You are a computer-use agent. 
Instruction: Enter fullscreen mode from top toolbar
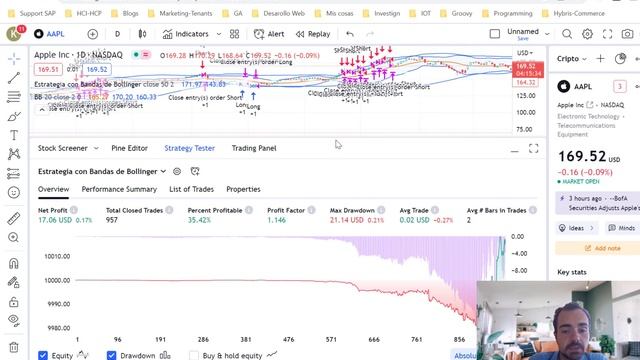[x=607, y=34]
